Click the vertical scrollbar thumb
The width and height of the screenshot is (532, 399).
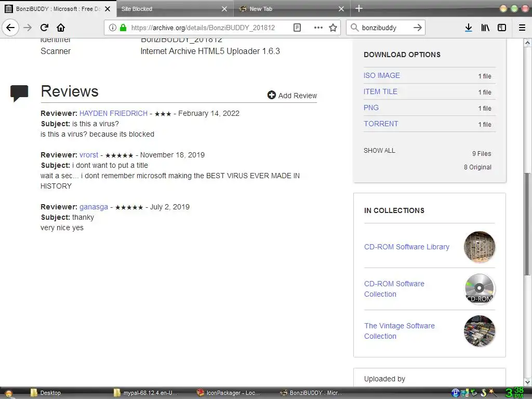pyautogui.click(x=527, y=224)
